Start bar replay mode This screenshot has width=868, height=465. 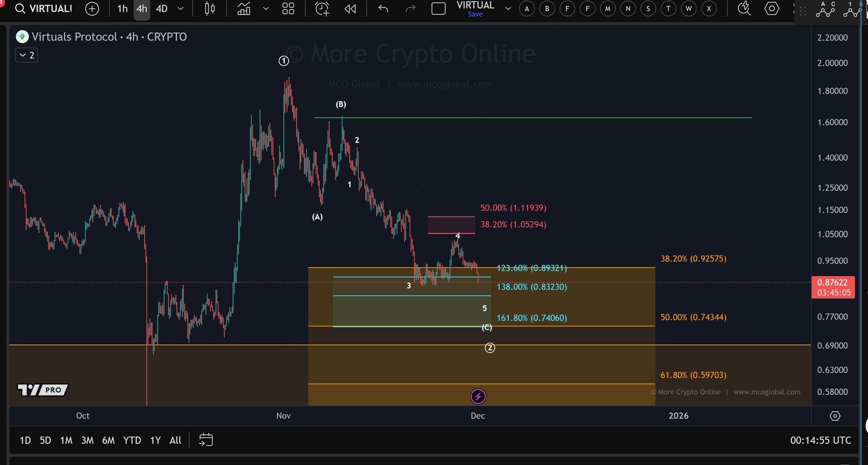[350, 8]
